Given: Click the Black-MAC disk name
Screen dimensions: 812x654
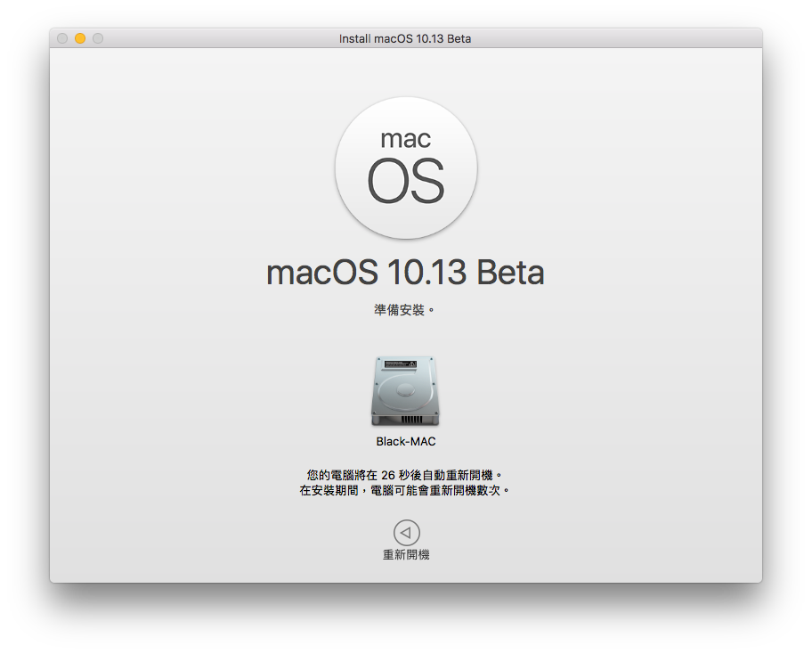Looking at the screenshot, I should tap(405, 442).
